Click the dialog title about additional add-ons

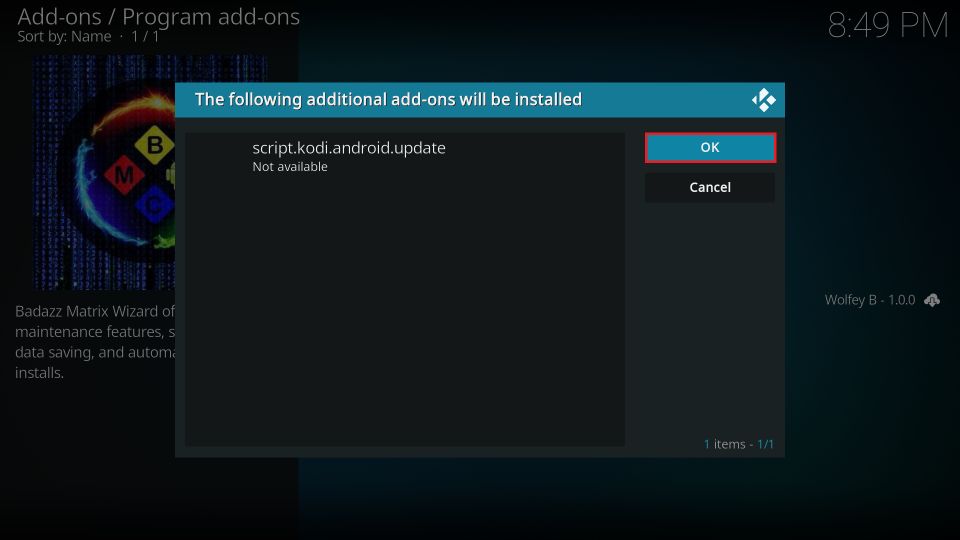(388, 99)
